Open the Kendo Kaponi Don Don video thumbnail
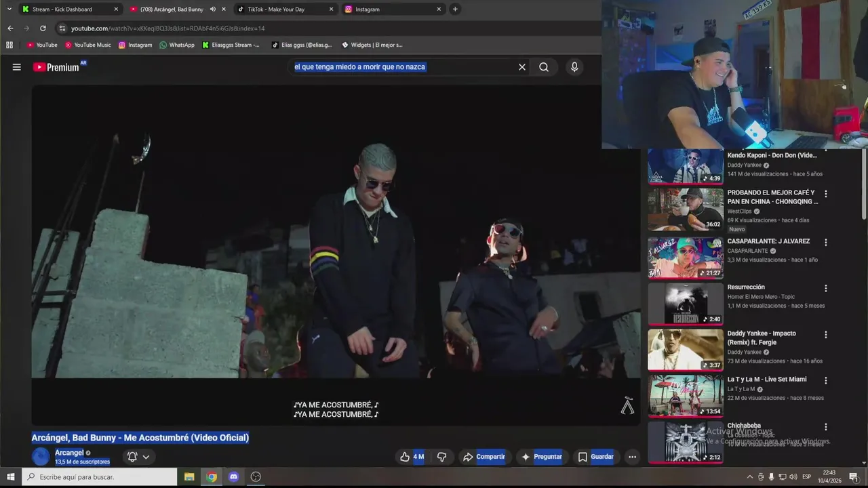The image size is (868, 488). point(686,166)
